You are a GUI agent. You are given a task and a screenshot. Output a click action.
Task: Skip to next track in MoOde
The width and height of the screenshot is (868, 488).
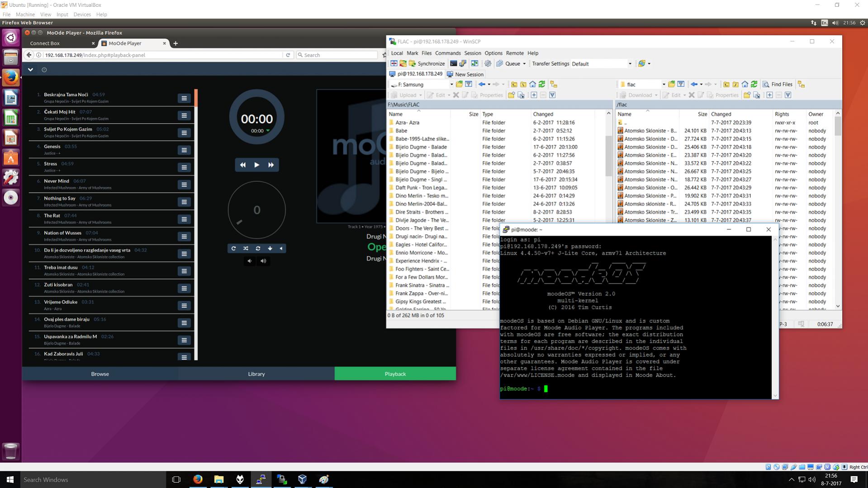tap(271, 165)
